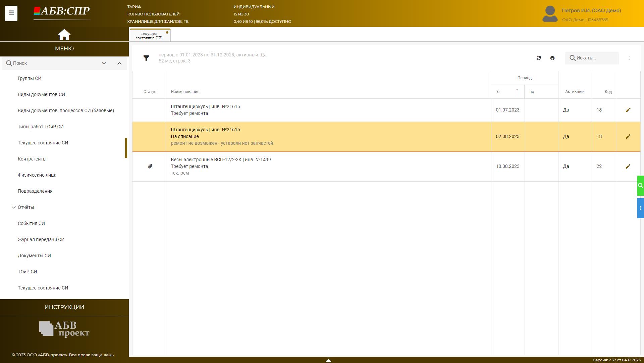Viewport: 644px width, 363px height.
Task: Open the three-dot options menu
Action: point(630,58)
